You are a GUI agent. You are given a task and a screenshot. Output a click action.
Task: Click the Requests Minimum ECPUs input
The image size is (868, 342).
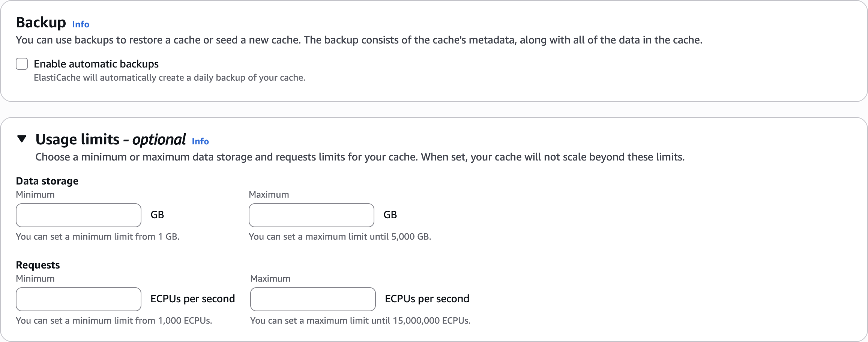(78, 299)
